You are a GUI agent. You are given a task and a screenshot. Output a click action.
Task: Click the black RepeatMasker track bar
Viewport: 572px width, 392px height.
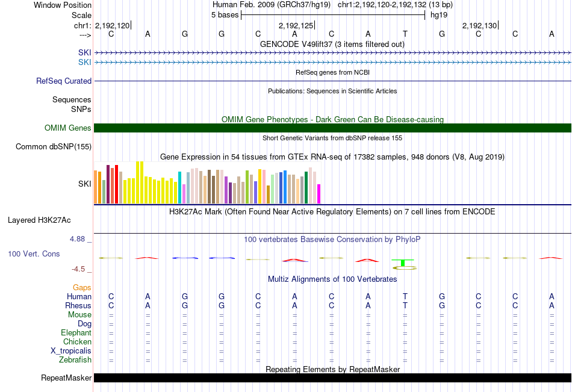(332, 378)
